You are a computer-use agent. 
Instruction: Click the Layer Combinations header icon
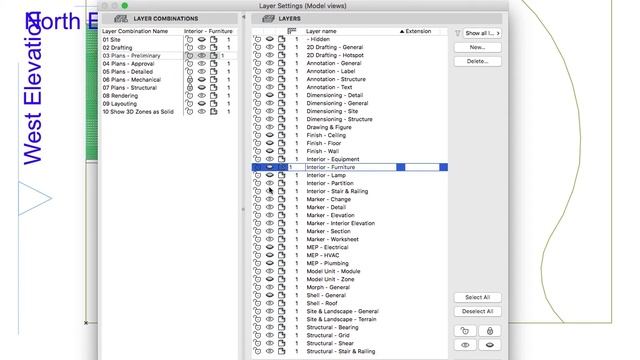[x=121, y=18]
